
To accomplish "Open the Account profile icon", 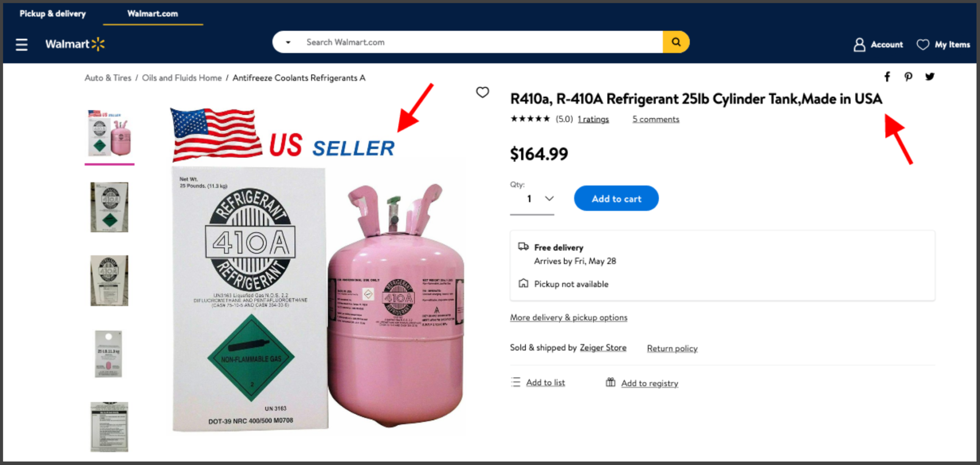I will click(x=859, y=45).
